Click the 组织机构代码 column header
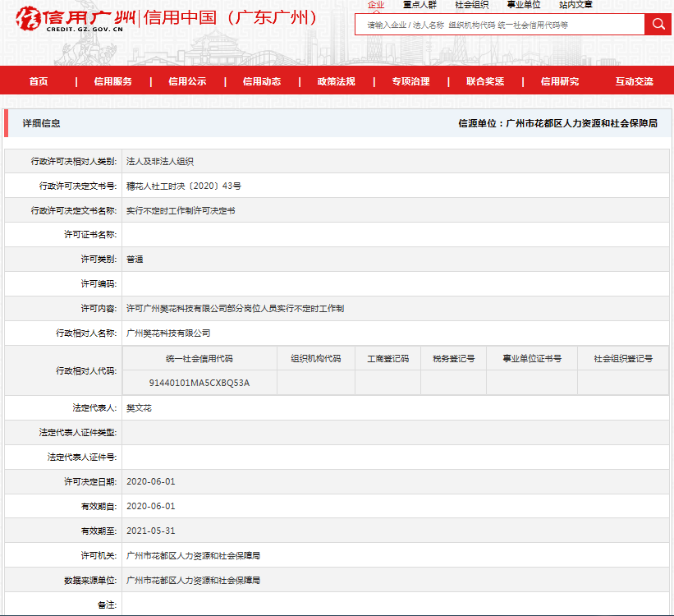Viewport: 674px width, 616px height. click(x=316, y=359)
